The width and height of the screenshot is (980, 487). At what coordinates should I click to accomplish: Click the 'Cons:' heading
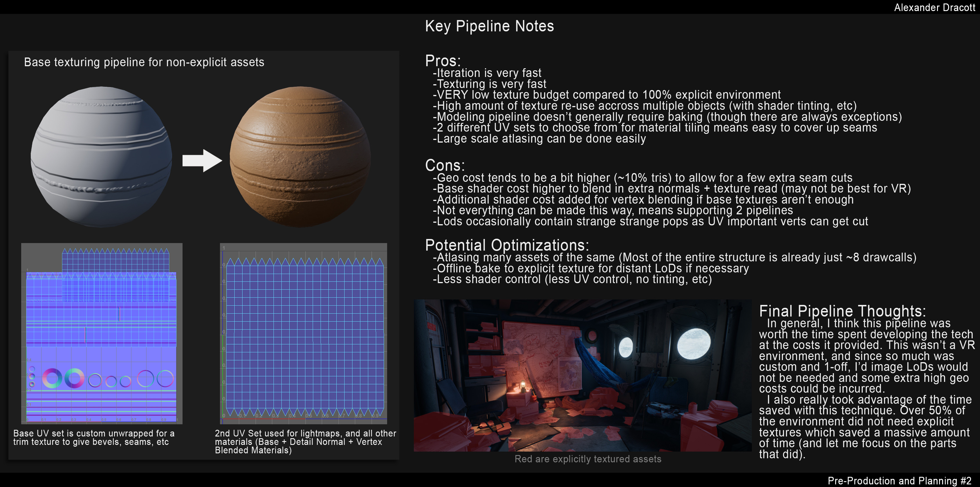tap(445, 165)
